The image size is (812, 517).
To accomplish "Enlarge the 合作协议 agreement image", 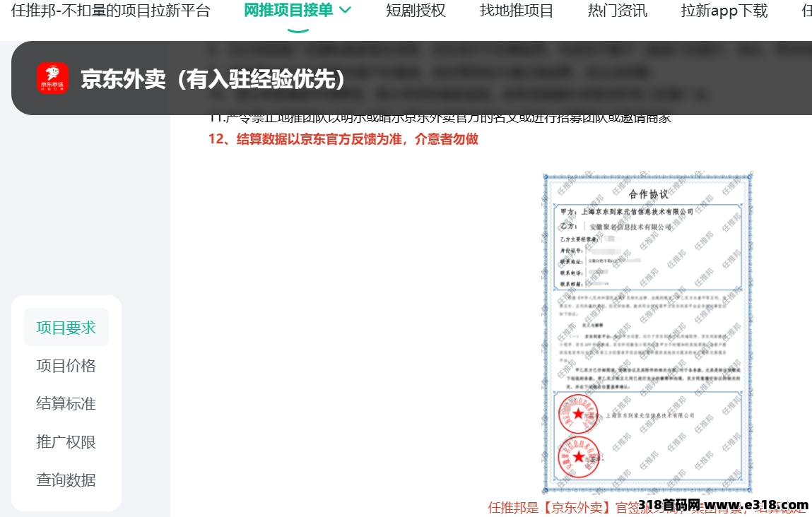I will [x=647, y=334].
